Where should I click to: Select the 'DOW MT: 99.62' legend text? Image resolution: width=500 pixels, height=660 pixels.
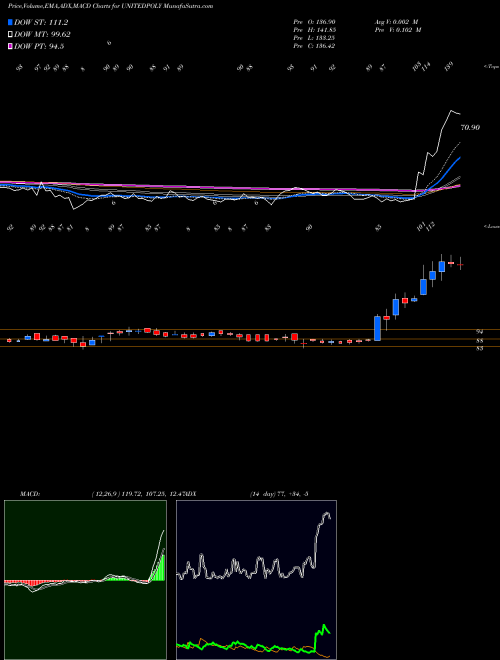(42, 35)
